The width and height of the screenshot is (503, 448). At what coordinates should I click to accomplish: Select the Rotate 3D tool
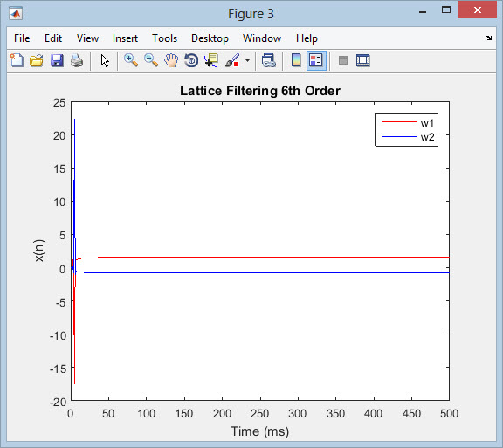point(191,60)
